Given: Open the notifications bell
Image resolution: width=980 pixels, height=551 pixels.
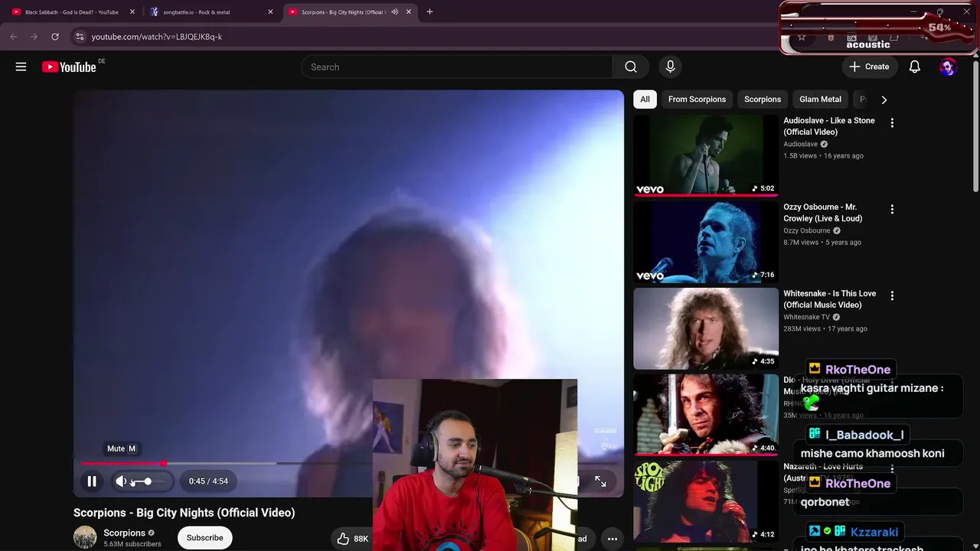Looking at the screenshot, I should [x=915, y=67].
